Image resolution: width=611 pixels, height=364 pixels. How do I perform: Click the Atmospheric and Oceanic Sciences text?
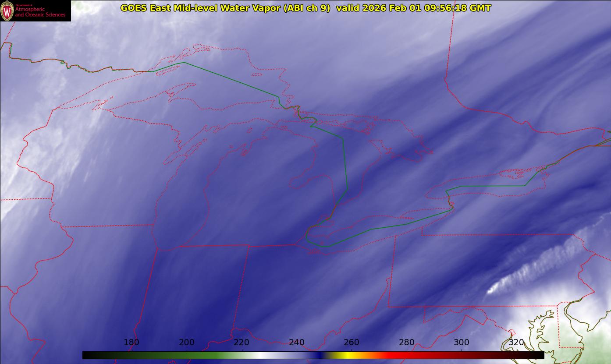pyautogui.click(x=40, y=12)
